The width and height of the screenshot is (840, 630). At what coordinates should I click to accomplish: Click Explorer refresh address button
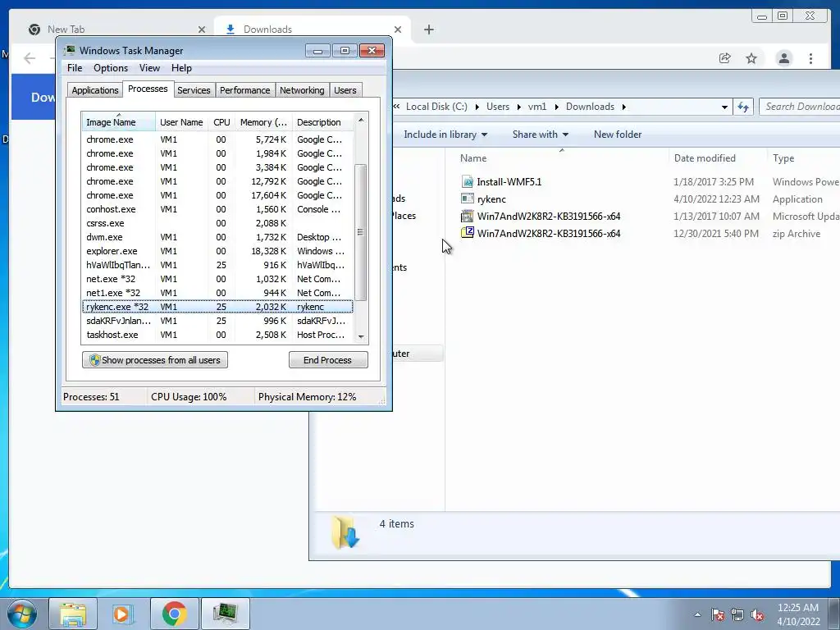click(x=743, y=107)
